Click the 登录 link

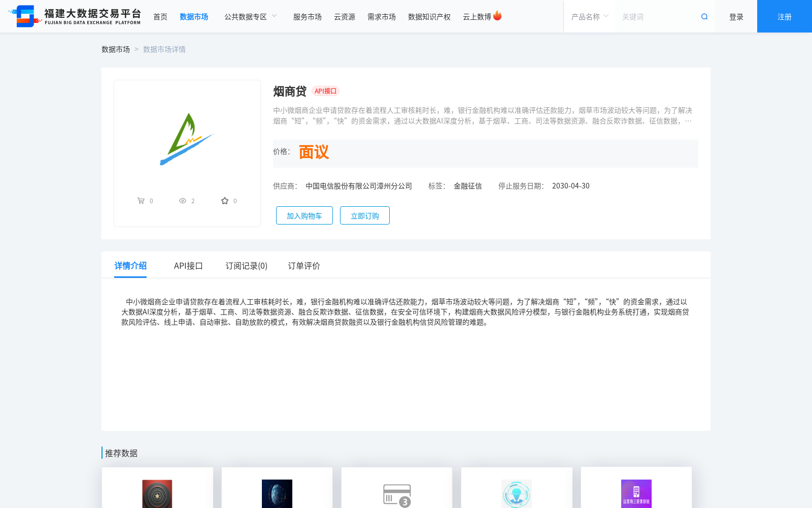click(x=736, y=17)
